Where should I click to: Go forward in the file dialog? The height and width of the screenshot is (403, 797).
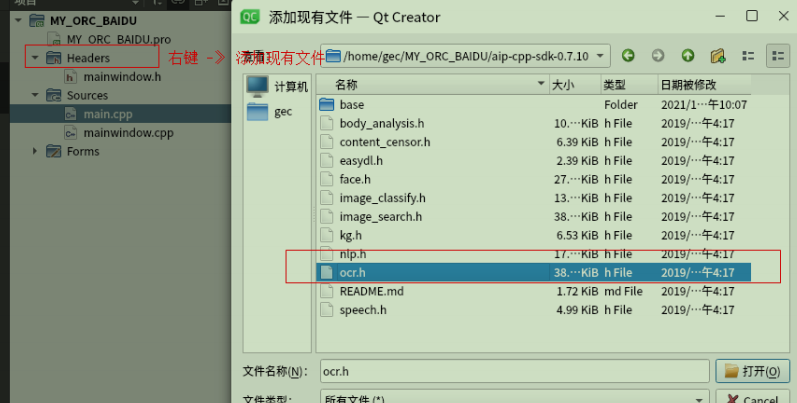(x=658, y=56)
